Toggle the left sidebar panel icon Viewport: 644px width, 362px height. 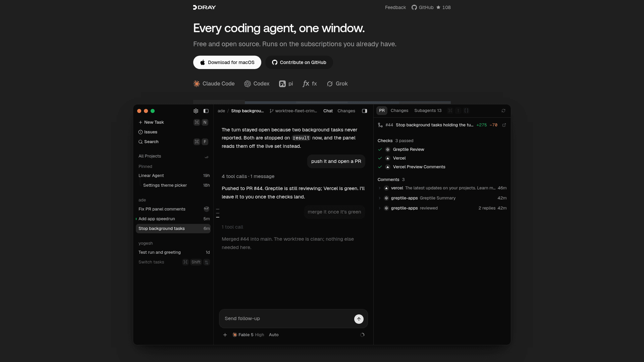[206, 111]
